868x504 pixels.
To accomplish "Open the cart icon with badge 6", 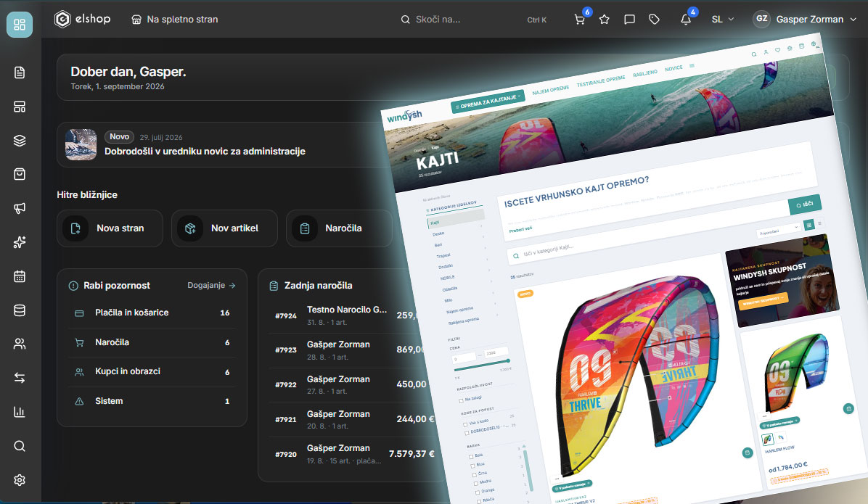I will click(580, 20).
